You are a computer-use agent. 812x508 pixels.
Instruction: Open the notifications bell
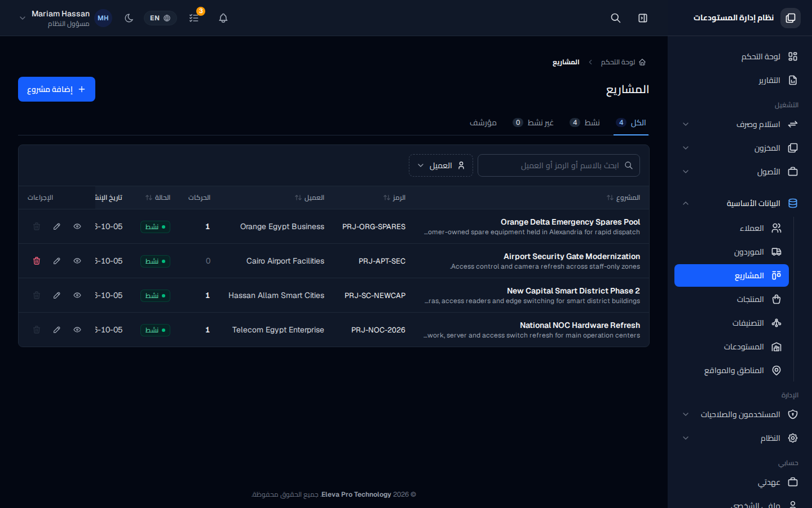coord(223,18)
